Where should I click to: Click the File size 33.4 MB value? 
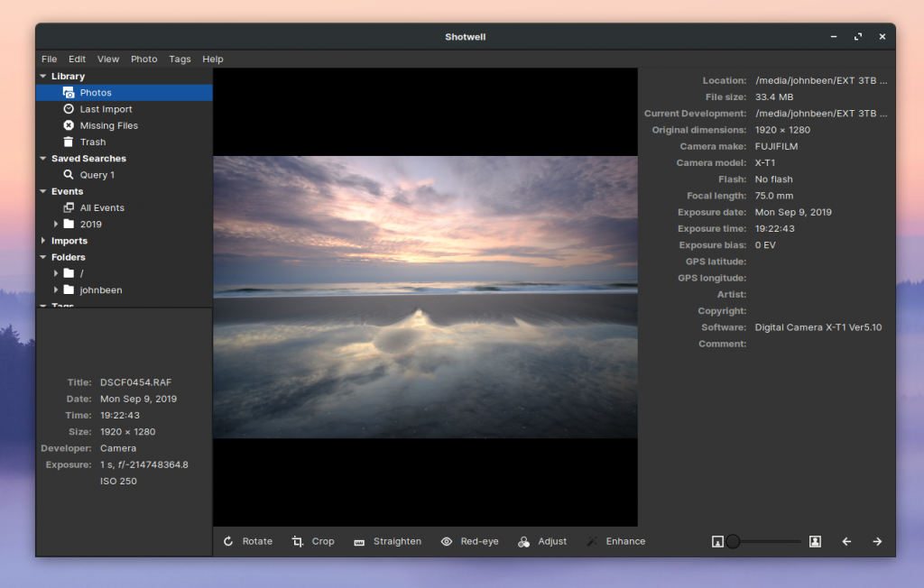pyautogui.click(x=773, y=96)
